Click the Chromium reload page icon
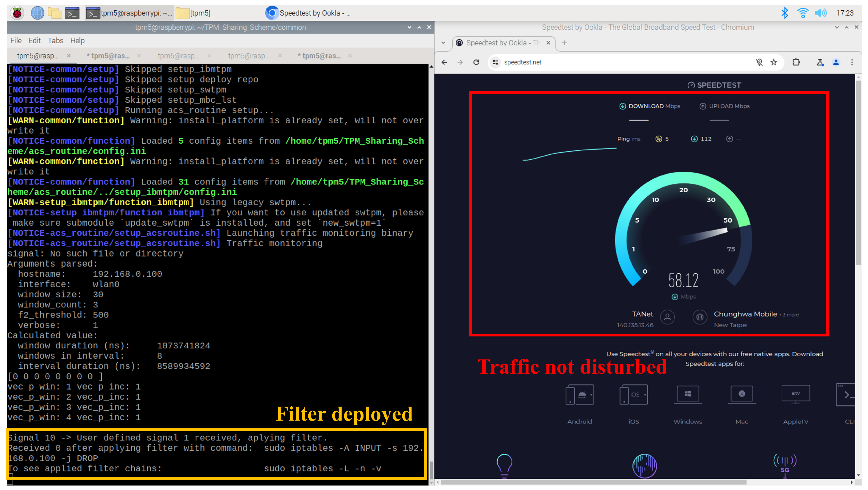868x490 pixels. [x=476, y=62]
